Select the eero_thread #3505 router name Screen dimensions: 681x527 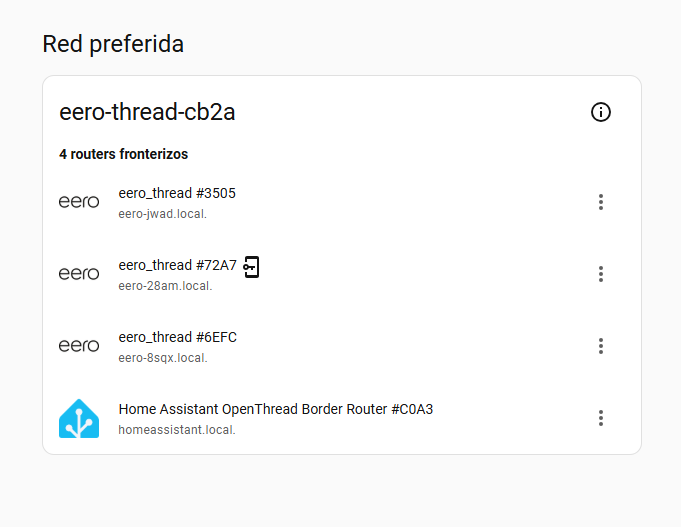click(x=177, y=193)
